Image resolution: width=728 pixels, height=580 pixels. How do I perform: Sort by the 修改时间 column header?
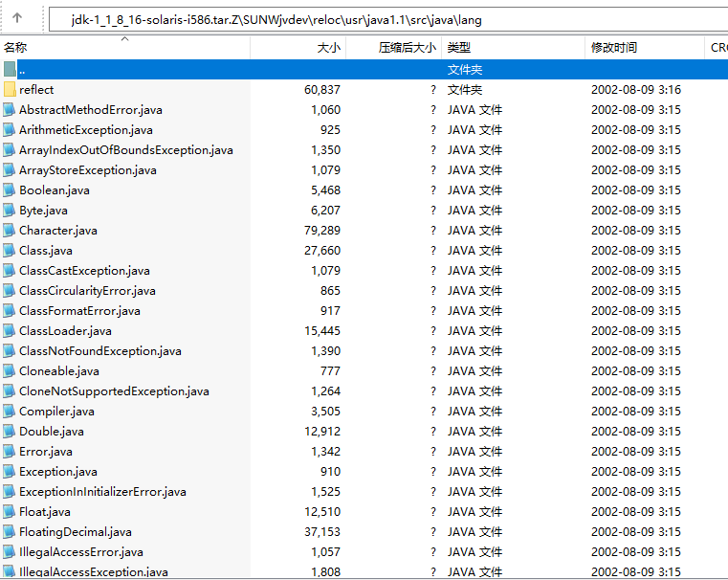(x=645, y=47)
